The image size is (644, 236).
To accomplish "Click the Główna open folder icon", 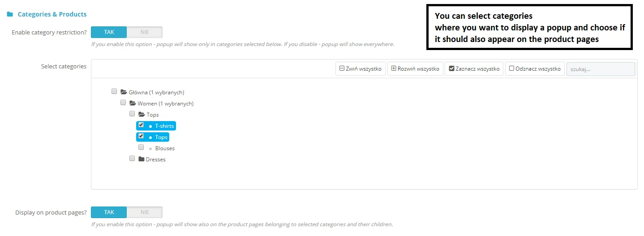I will (x=124, y=92).
